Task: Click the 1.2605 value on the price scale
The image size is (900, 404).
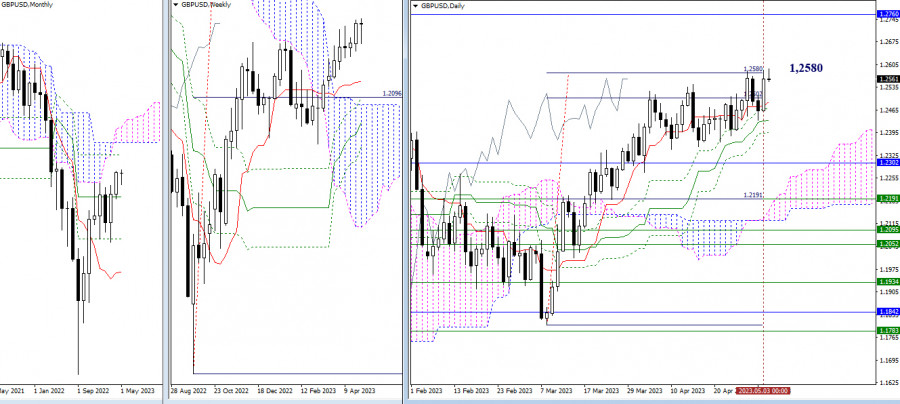Action: [888, 65]
